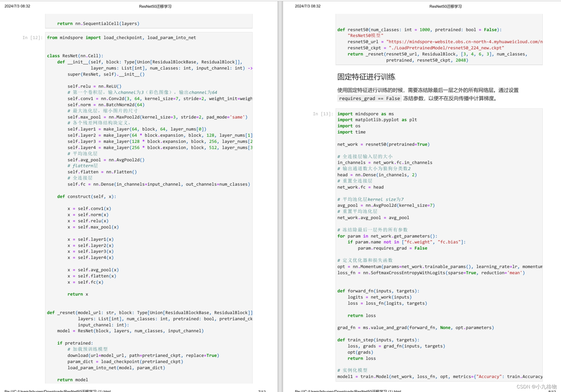Click the 'self.max_pool = nn.MaxPool2d' line
The image size is (561, 392).
click(x=158, y=117)
